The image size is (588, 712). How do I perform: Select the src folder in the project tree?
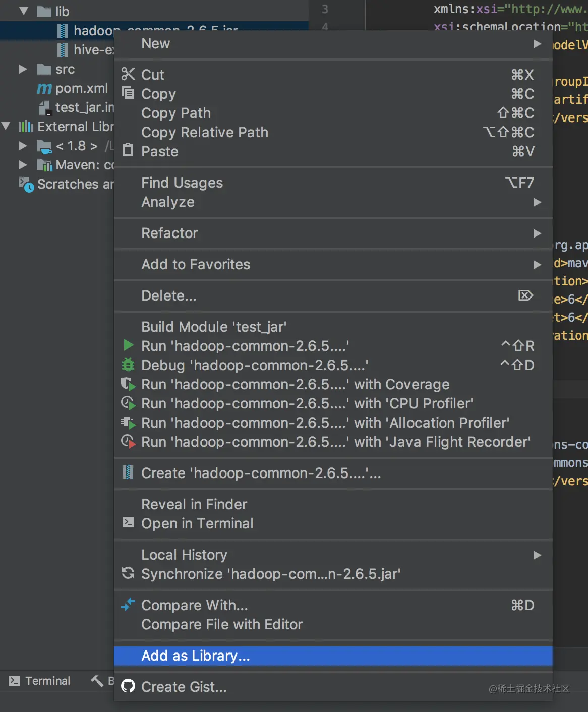[65, 69]
